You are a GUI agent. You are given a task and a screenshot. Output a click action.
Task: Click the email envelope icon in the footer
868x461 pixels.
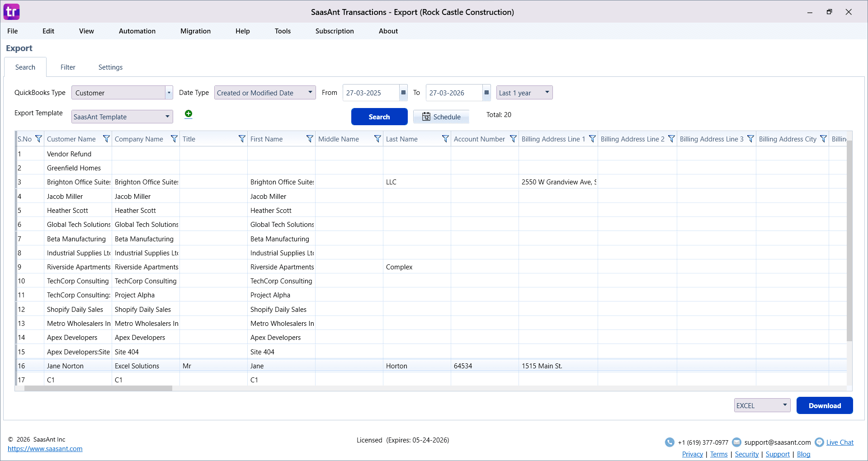coord(736,442)
